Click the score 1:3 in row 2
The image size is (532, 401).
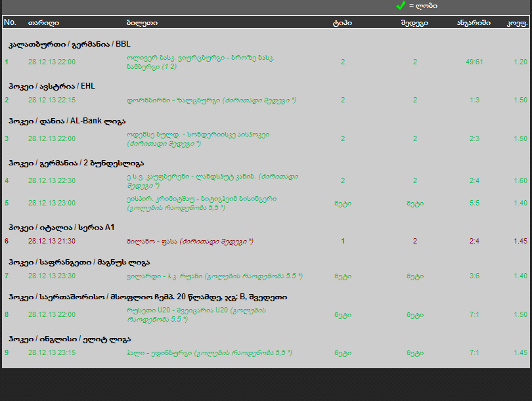(x=474, y=100)
